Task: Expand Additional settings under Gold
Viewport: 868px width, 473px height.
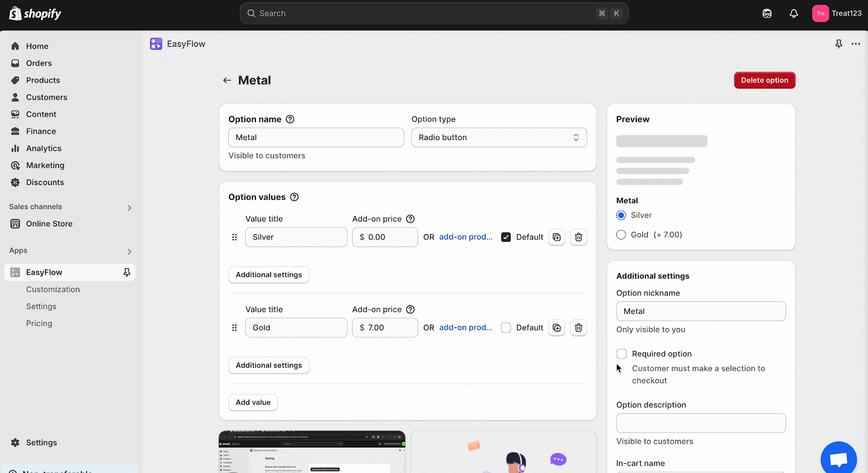Action: tap(269, 365)
